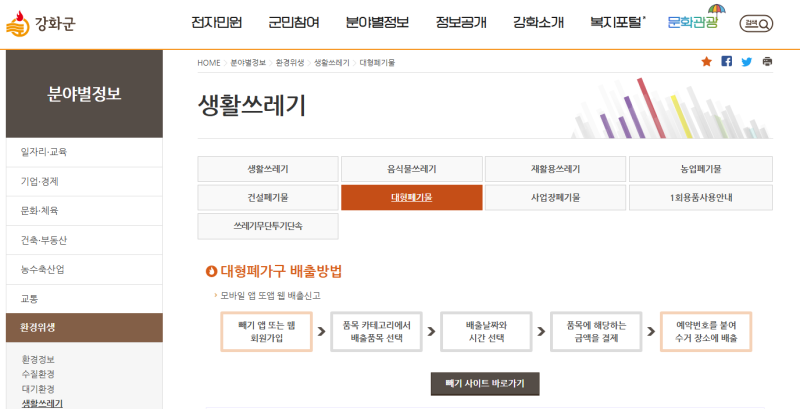The image size is (800, 409).
Task: Select the 건설폐기물 tab
Action: [268, 198]
